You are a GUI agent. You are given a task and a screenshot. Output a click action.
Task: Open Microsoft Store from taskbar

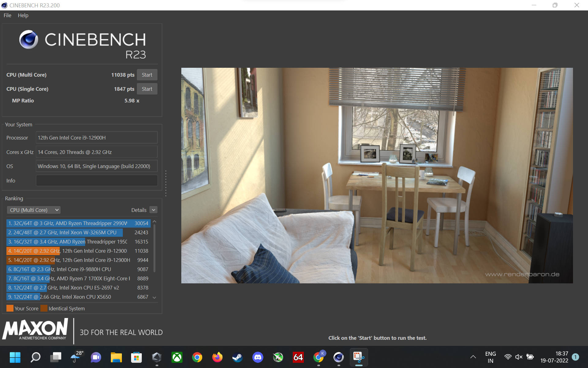point(136,357)
